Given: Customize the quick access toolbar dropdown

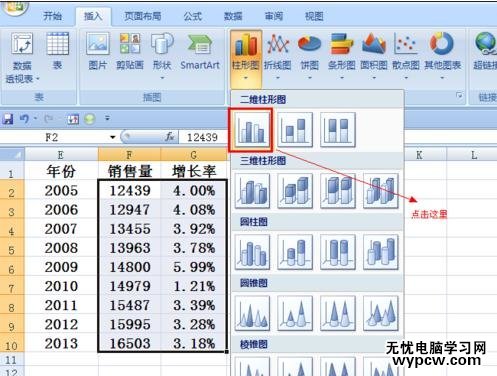Looking at the screenshot, I should [x=107, y=118].
